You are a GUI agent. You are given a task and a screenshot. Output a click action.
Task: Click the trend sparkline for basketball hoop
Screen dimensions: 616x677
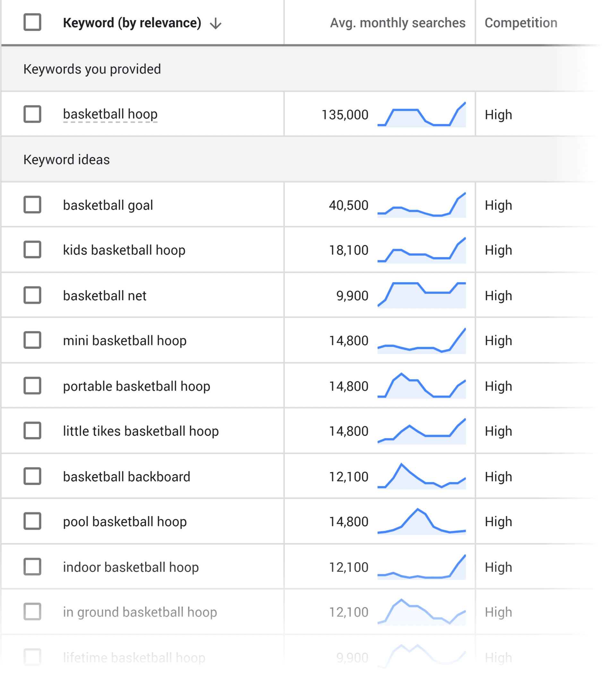coord(422,115)
